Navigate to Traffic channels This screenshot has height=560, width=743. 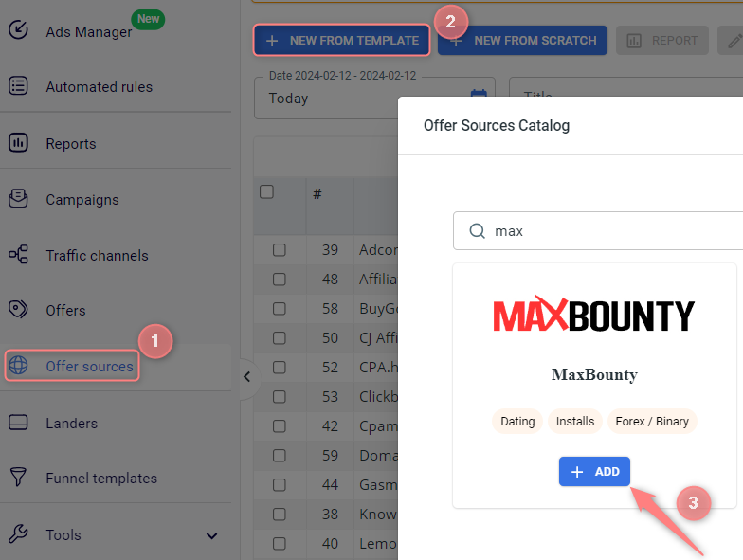97,256
